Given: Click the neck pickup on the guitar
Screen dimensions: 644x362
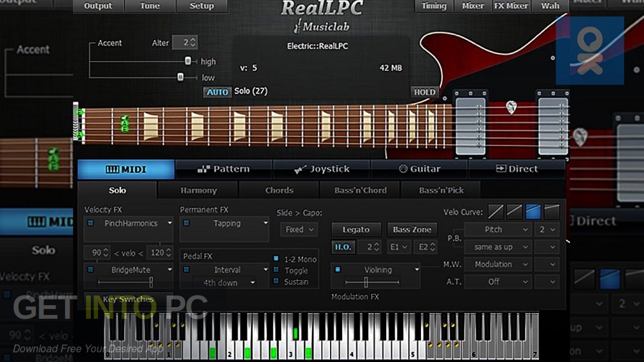Looking at the screenshot, I should coord(471,125).
